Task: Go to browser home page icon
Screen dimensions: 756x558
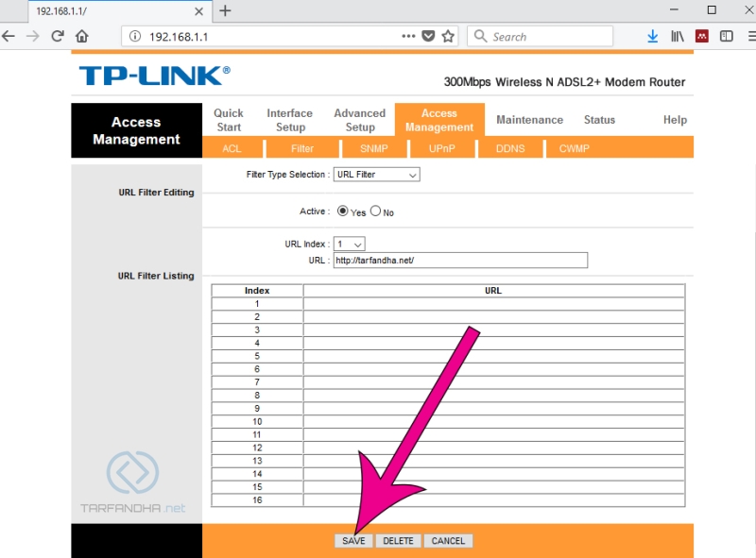Action: pyautogui.click(x=82, y=36)
